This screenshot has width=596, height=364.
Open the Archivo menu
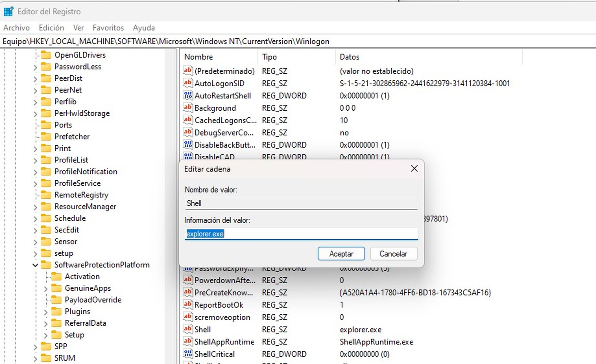(x=16, y=28)
